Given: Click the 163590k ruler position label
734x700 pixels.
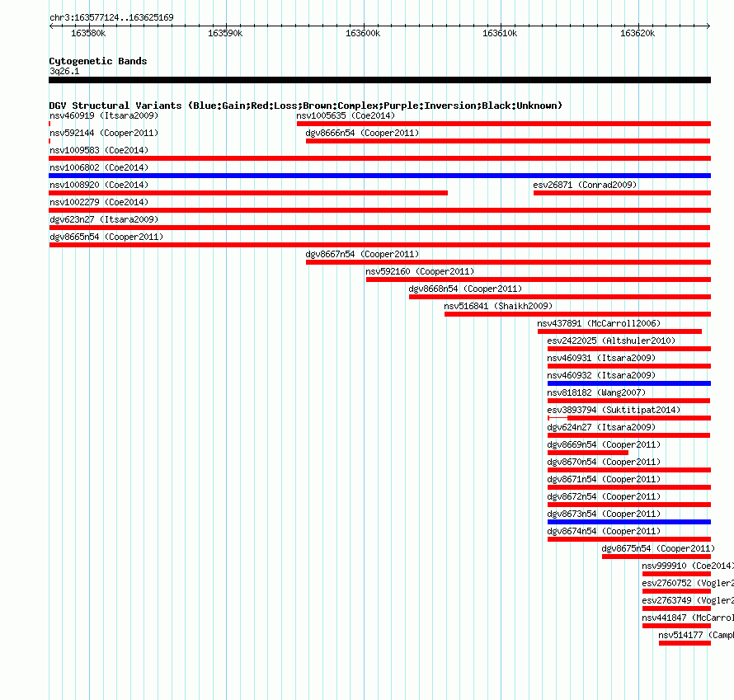Looking at the screenshot, I should pos(225,33).
